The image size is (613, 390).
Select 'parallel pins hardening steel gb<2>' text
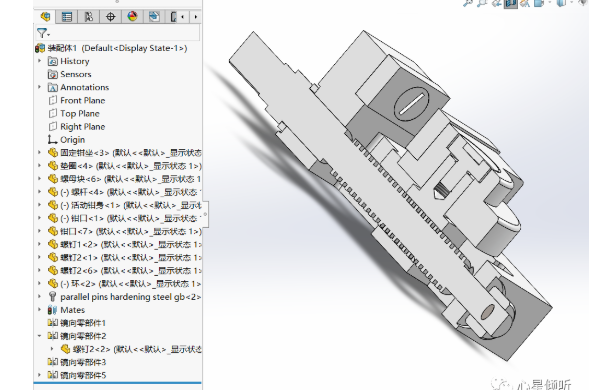(x=131, y=297)
